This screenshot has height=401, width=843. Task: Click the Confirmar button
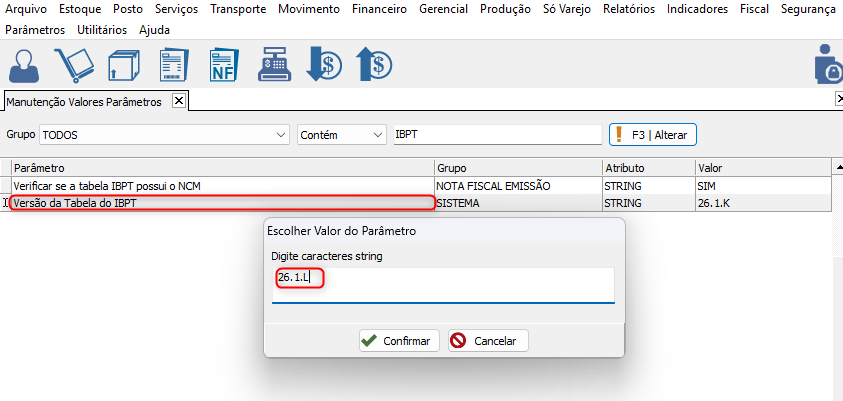(x=399, y=341)
